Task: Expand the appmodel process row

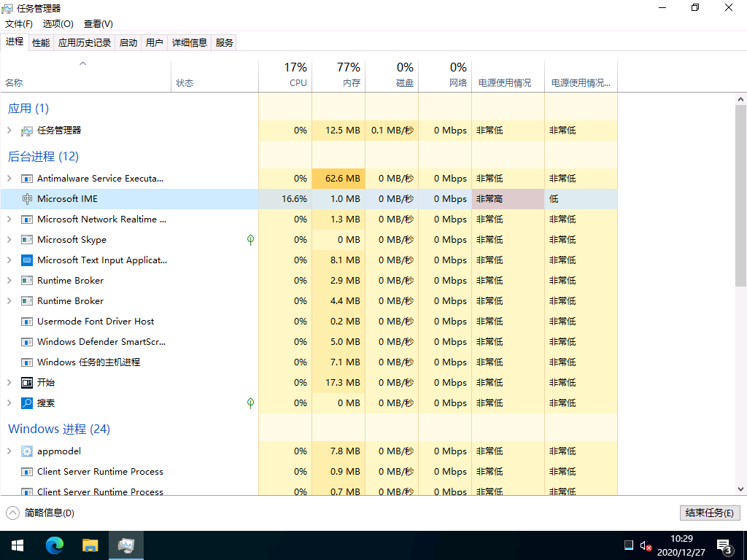Action: [x=9, y=451]
